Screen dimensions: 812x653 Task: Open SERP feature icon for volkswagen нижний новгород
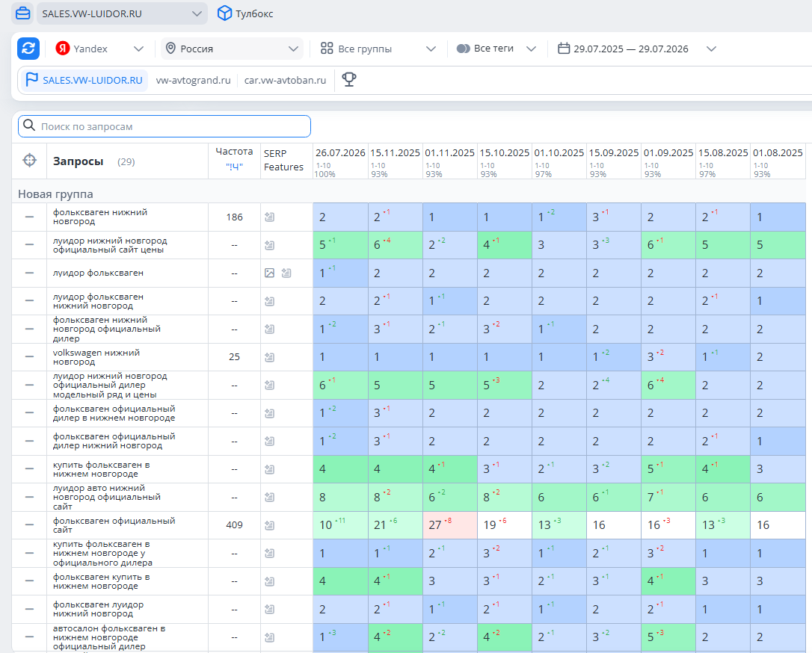269,357
